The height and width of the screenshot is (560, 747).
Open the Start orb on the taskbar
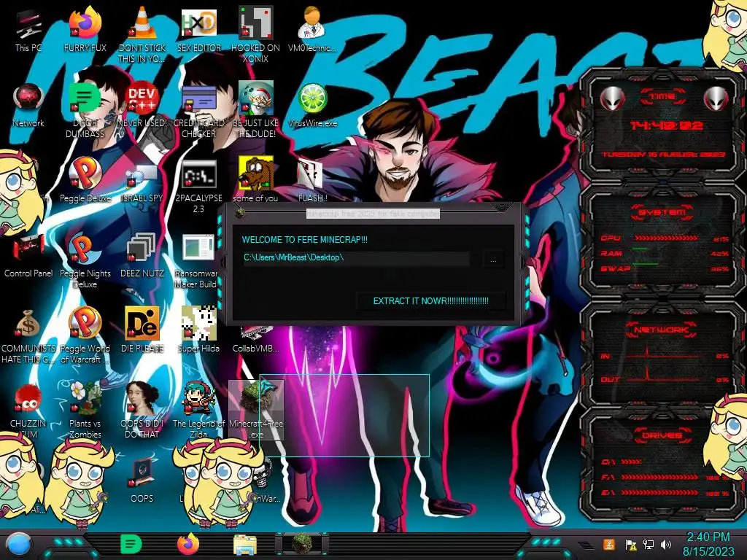pyautogui.click(x=18, y=544)
